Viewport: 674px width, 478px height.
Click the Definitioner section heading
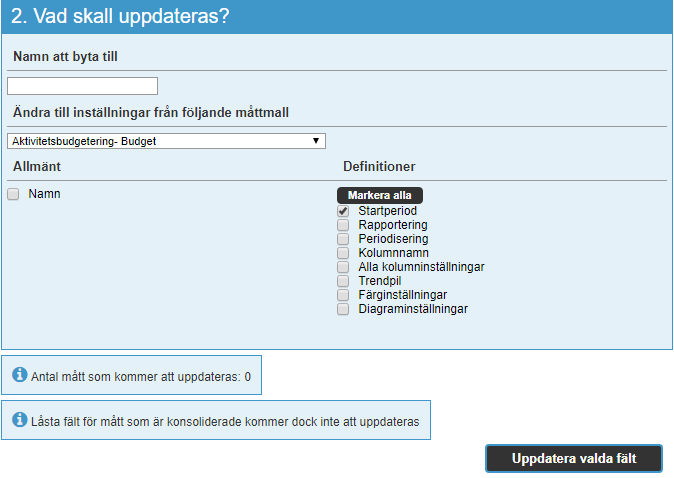pos(379,166)
